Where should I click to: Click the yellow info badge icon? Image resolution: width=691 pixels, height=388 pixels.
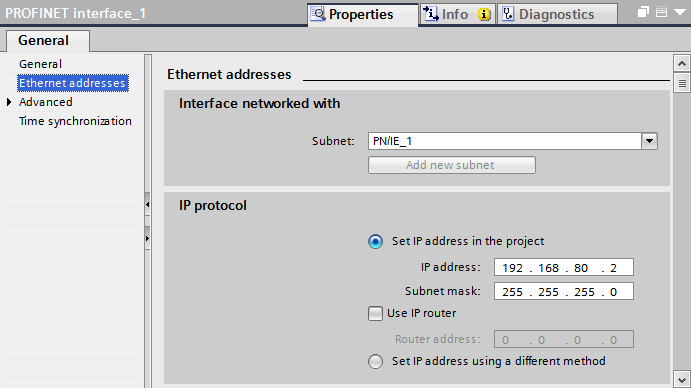coord(484,15)
